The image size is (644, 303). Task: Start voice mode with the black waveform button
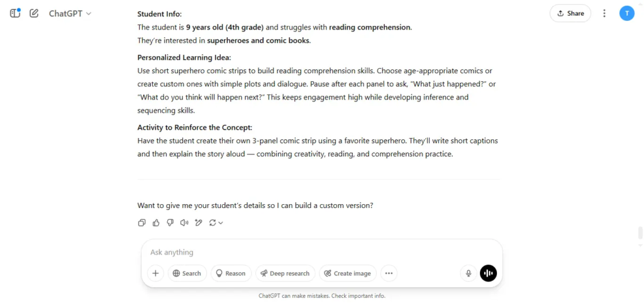488,273
